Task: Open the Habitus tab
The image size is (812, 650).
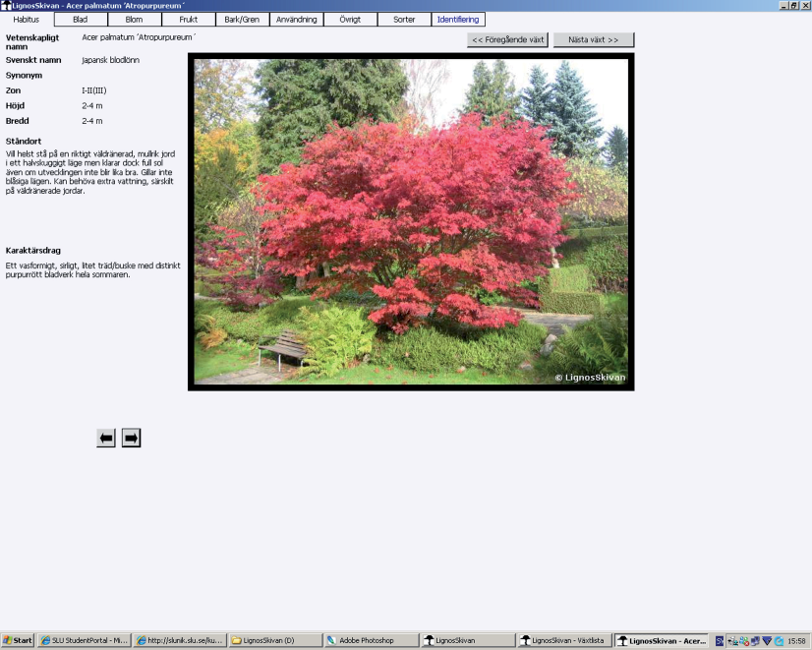Action: [x=27, y=20]
